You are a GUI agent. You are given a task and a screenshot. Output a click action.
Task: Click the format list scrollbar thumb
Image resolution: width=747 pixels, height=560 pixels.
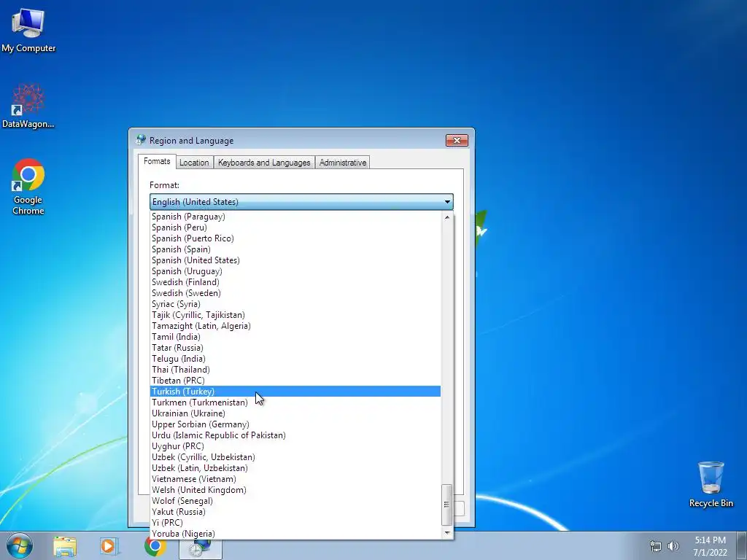(x=446, y=505)
